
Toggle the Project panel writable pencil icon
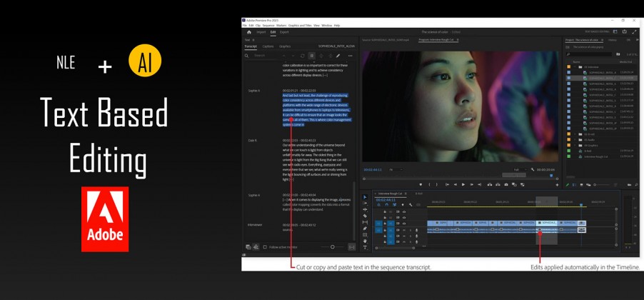click(x=567, y=184)
